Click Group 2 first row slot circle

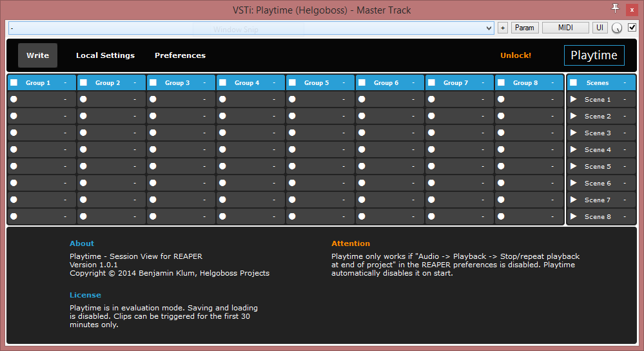(83, 99)
